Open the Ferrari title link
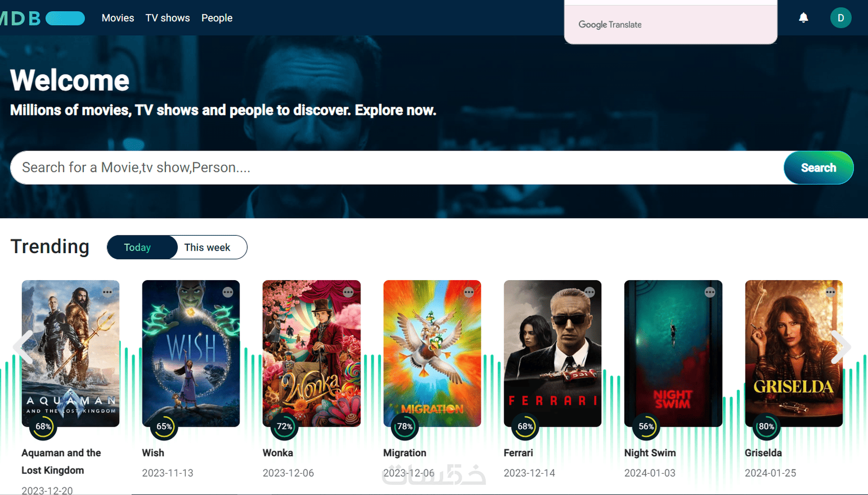The image size is (868, 495). coord(518,453)
